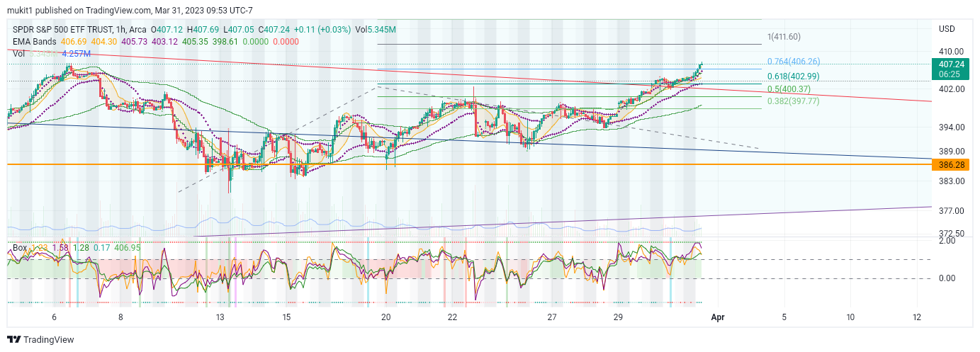Click the low value L407.05
This screenshot has width=980, height=352.
point(239,30)
